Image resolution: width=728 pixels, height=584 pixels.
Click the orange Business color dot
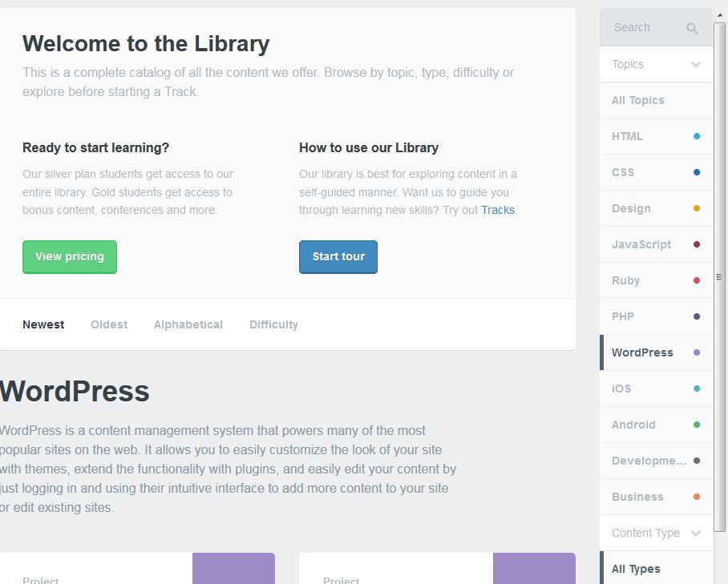tap(697, 497)
